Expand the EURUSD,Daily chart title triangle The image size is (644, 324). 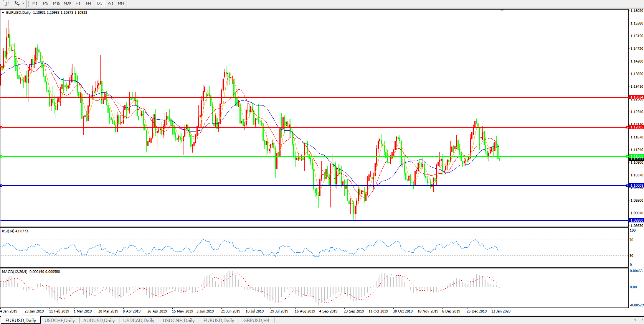3,13
